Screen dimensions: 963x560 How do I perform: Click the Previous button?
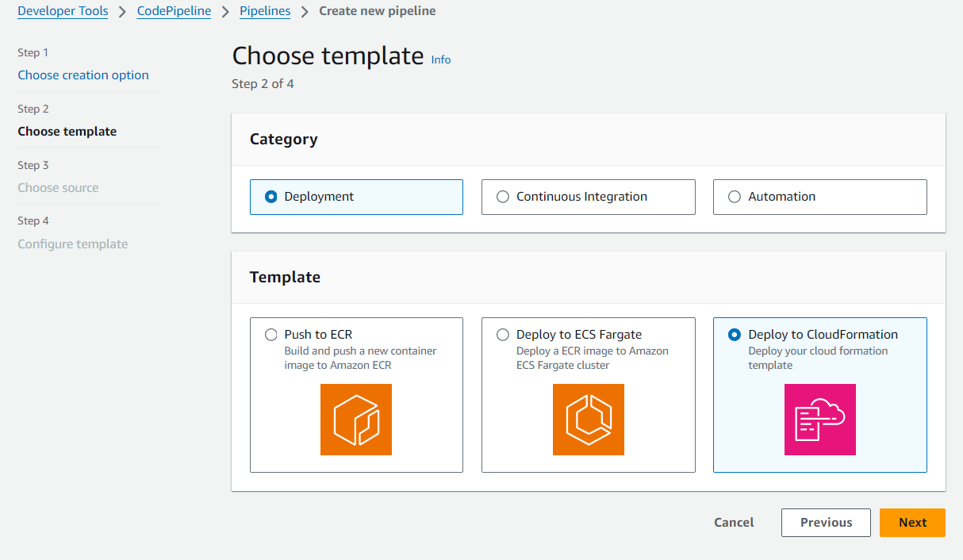pos(826,522)
